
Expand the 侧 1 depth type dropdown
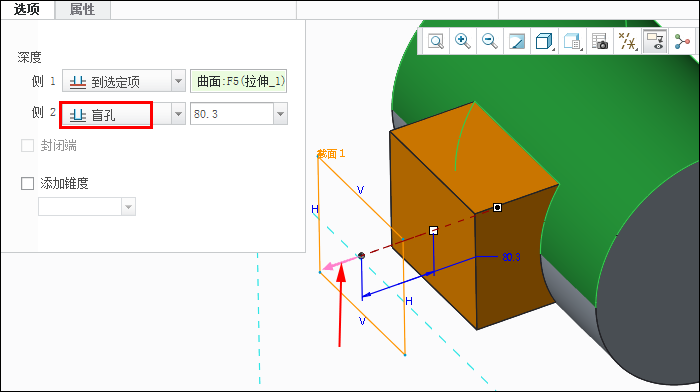coord(178,81)
